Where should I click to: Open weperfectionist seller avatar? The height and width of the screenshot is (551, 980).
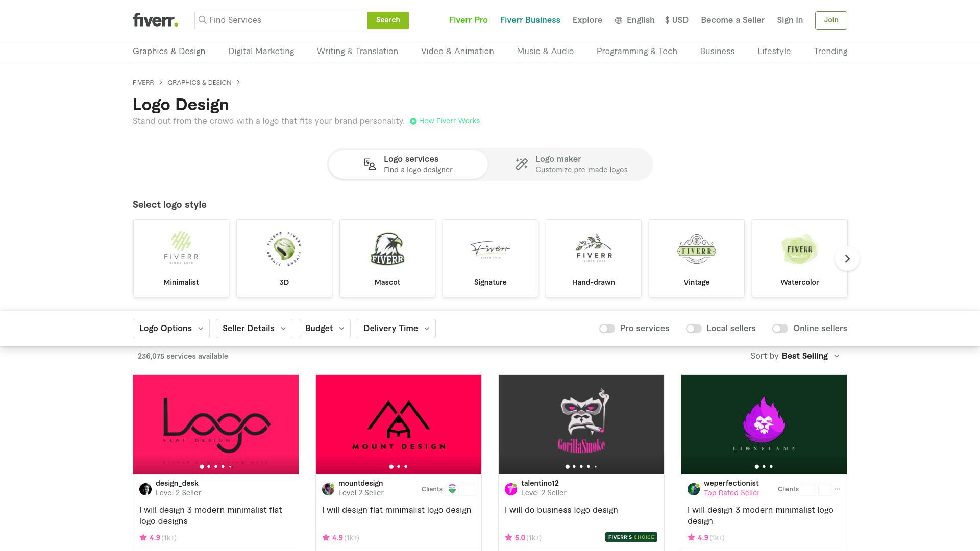click(x=694, y=489)
